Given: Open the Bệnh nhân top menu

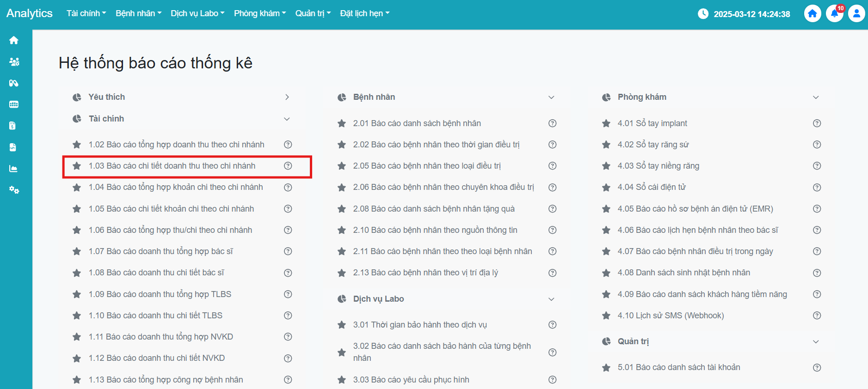Looking at the screenshot, I should pyautogui.click(x=138, y=13).
